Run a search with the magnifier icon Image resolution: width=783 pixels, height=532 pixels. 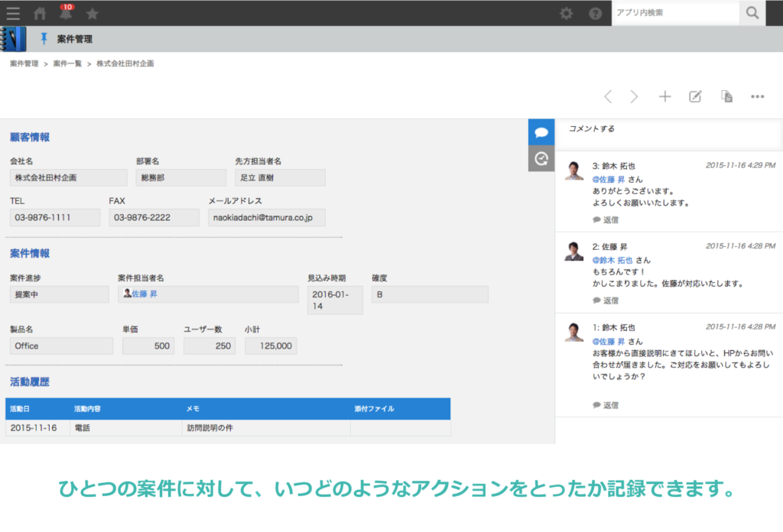pos(752,13)
